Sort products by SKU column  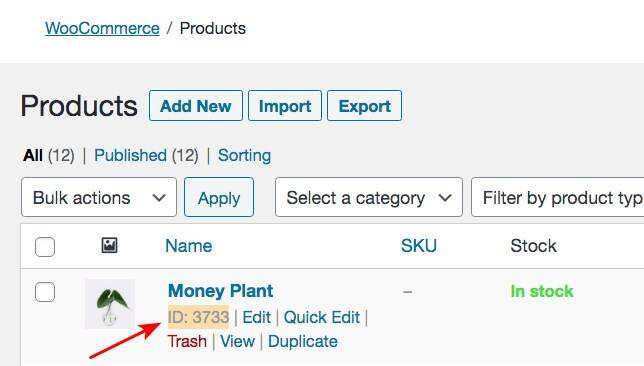point(419,246)
